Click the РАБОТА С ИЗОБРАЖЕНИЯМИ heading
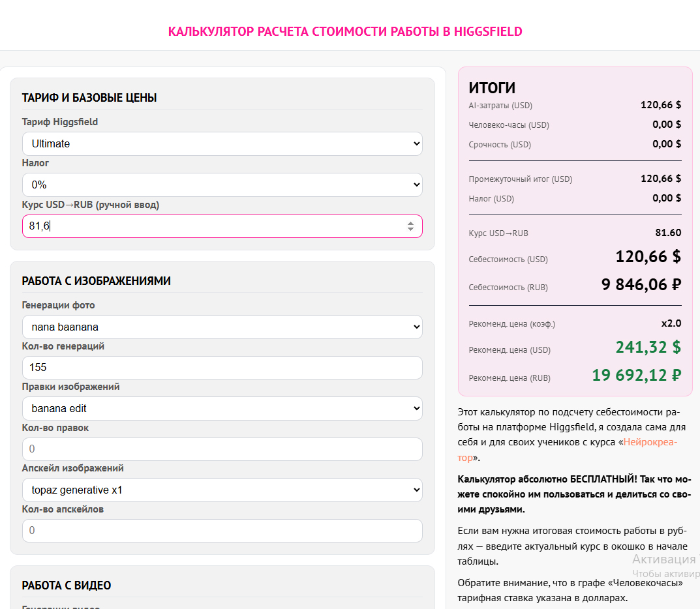 97,281
